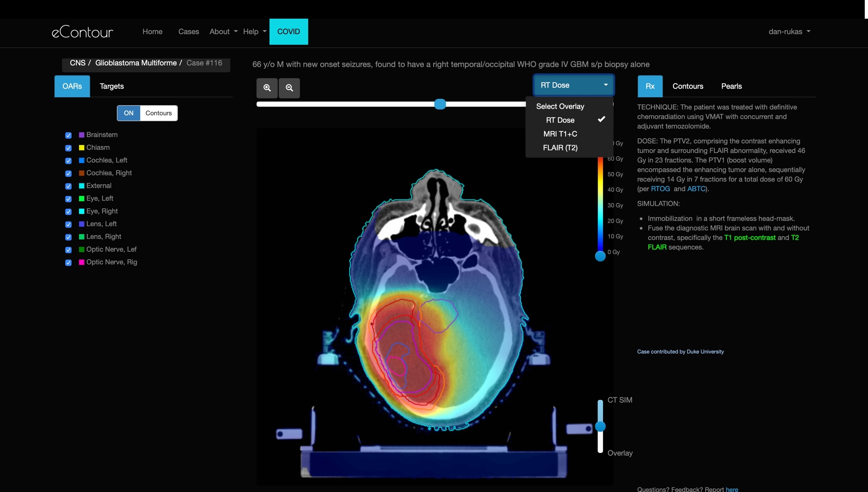Open the Contours tab in right panel
Viewport: 868px width, 492px height.
(688, 86)
